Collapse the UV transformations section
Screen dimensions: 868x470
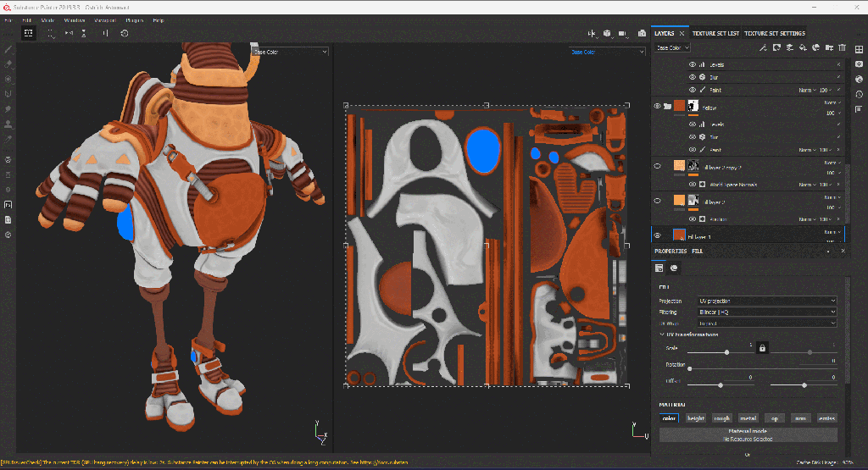[661, 335]
